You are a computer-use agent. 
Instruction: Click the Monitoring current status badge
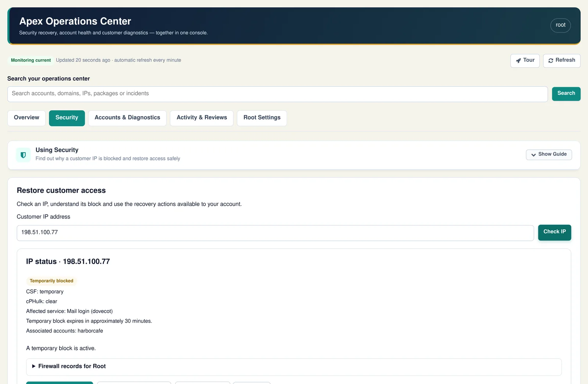(x=31, y=60)
